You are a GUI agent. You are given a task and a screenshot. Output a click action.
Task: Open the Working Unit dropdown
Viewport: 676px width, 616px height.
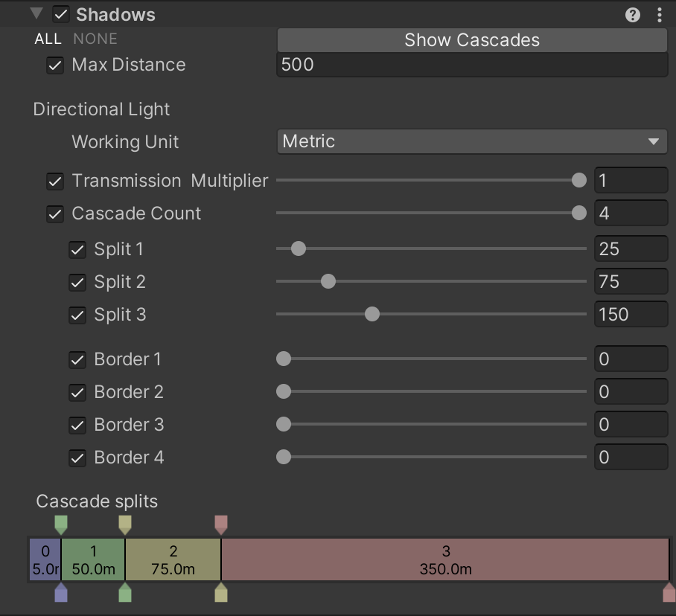471,141
